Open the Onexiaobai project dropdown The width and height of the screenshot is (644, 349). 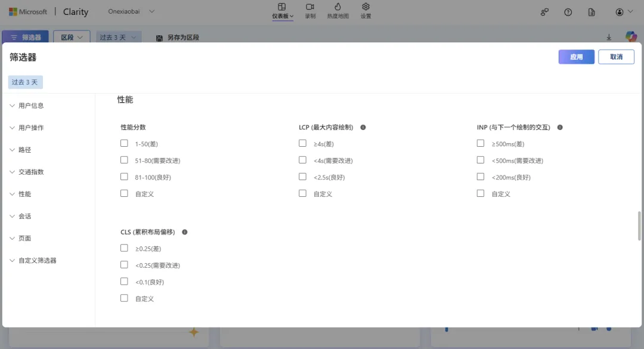(131, 11)
